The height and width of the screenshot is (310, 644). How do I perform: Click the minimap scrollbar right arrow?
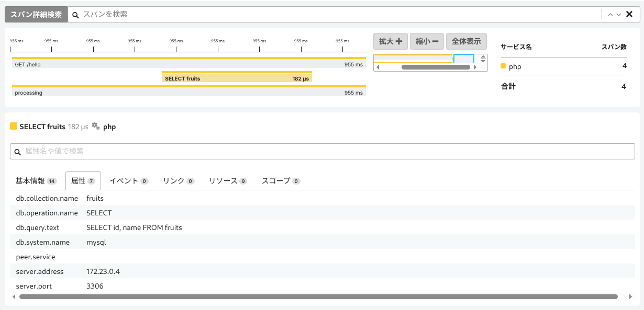point(475,67)
